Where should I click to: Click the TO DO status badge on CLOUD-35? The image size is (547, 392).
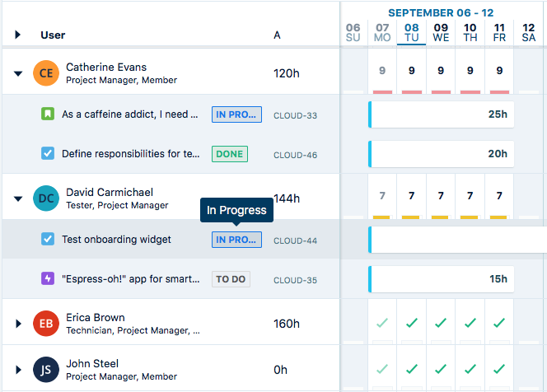coord(231,279)
